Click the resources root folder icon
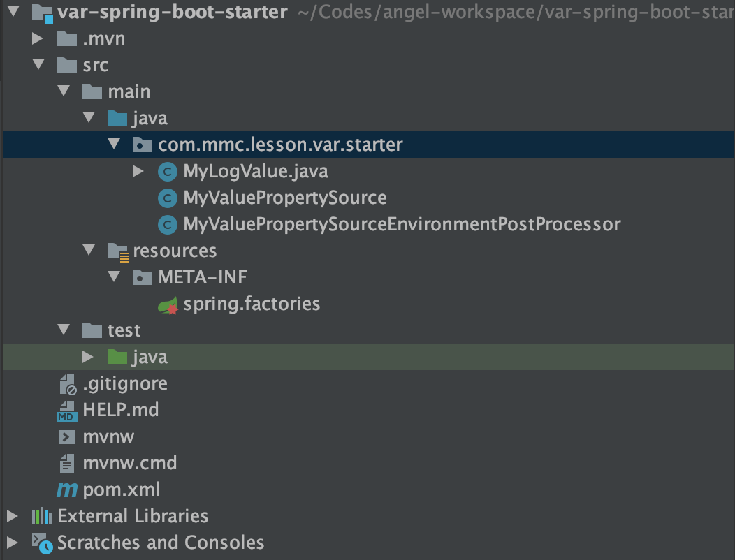Screen dimensions: 735x560 [x=117, y=252]
